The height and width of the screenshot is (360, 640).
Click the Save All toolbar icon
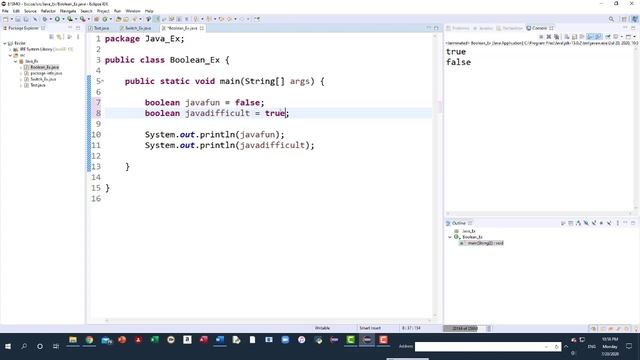pos(26,19)
